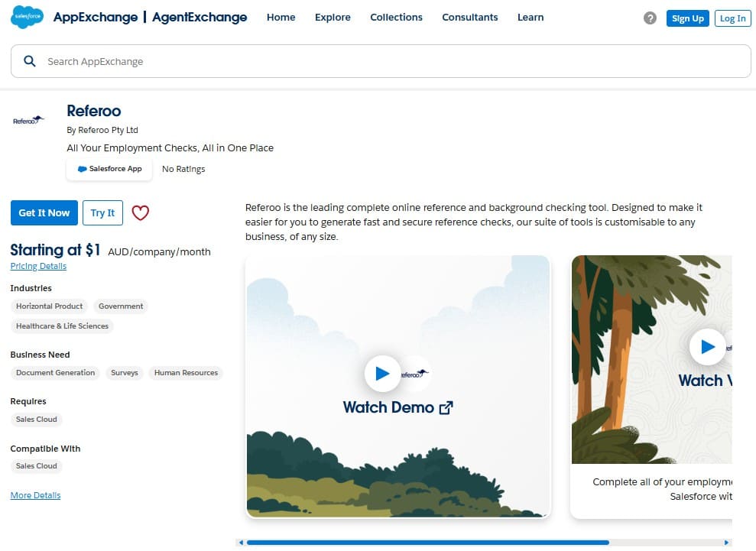Focus the Search AppExchange field

(x=381, y=61)
